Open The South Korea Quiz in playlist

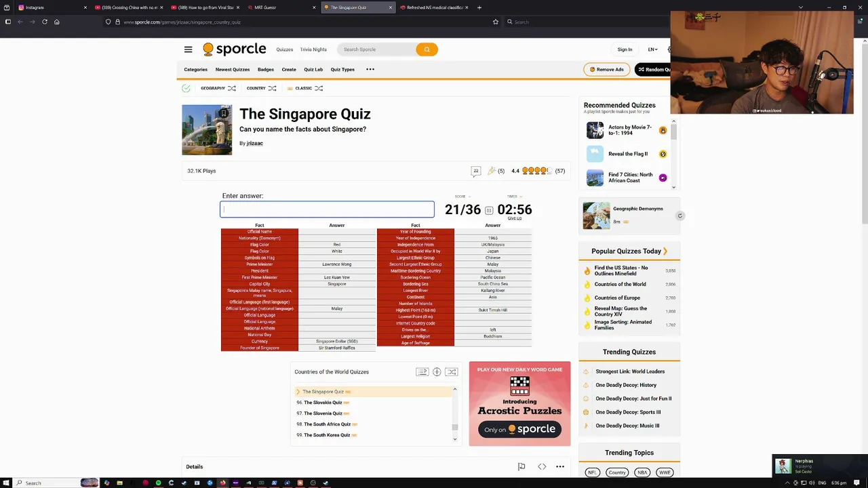pos(327,435)
